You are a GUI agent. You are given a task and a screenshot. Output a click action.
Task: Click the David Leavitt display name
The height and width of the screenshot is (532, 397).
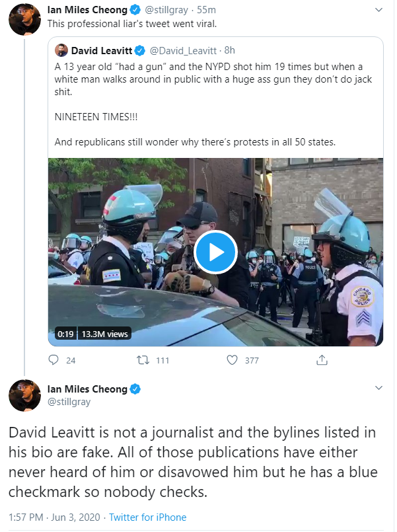(x=101, y=50)
